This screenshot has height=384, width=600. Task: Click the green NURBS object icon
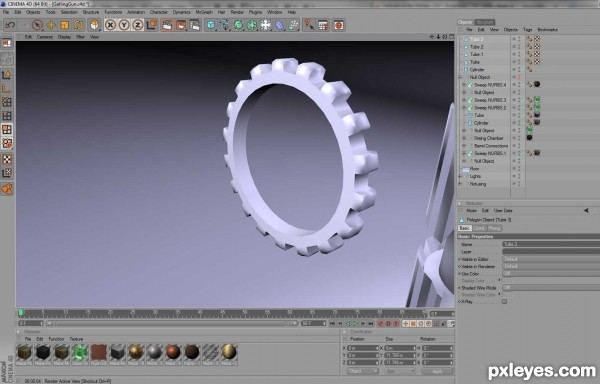(x=238, y=25)
